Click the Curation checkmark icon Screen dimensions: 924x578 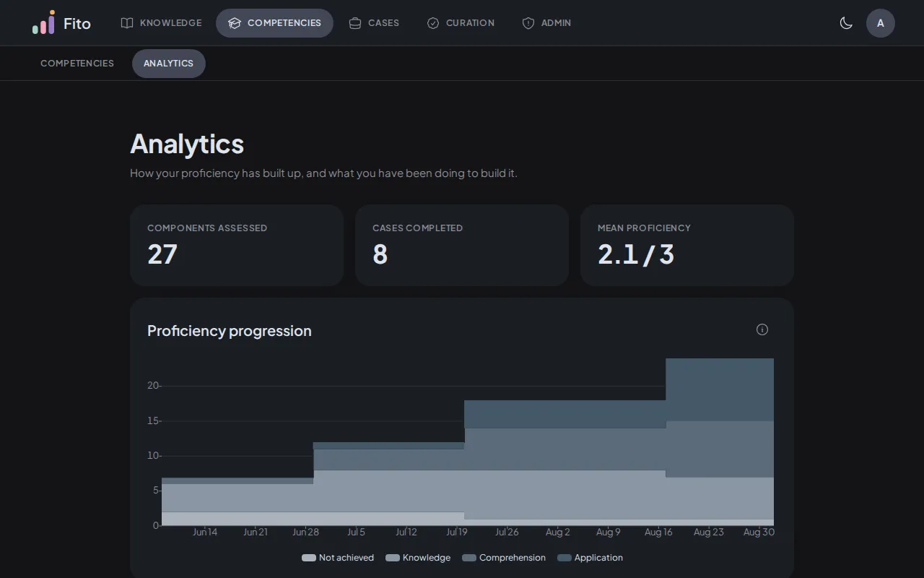(433, 23)
